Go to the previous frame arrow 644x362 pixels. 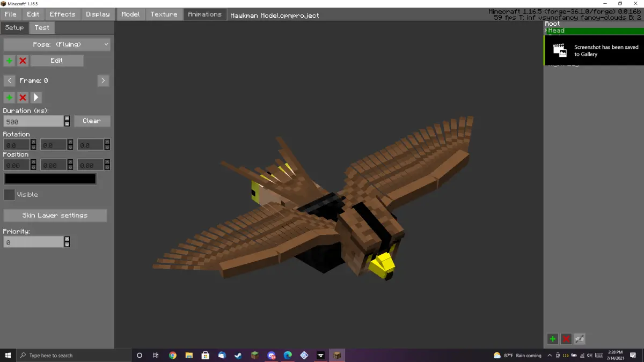pos(9,80)
